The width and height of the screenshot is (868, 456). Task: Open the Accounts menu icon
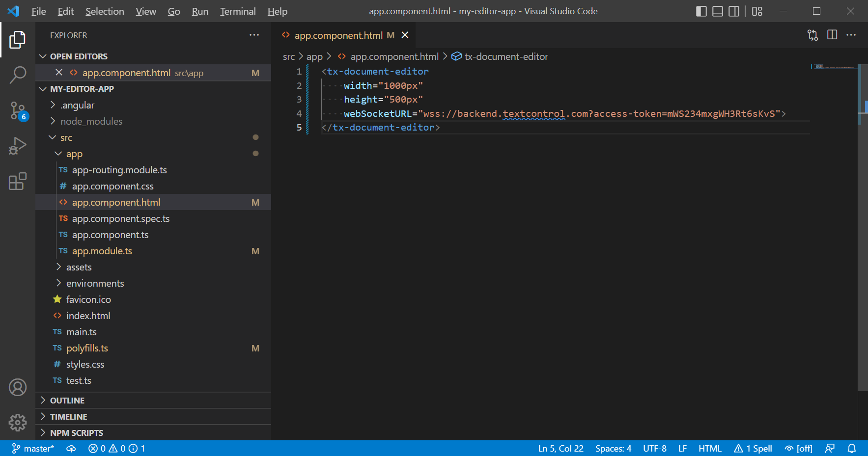pos(18,387)
